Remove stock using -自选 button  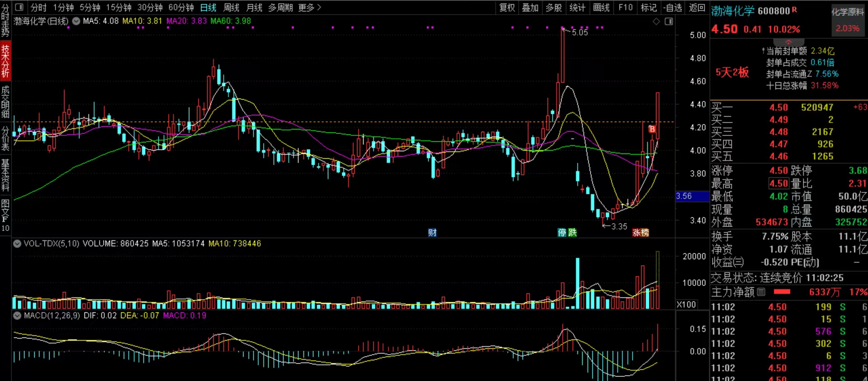(673, 7)
